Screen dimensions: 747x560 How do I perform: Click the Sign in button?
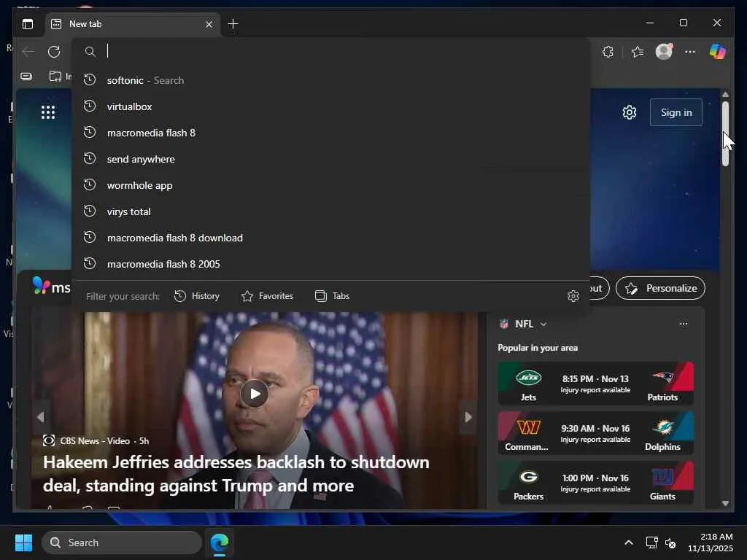(676, 112)
